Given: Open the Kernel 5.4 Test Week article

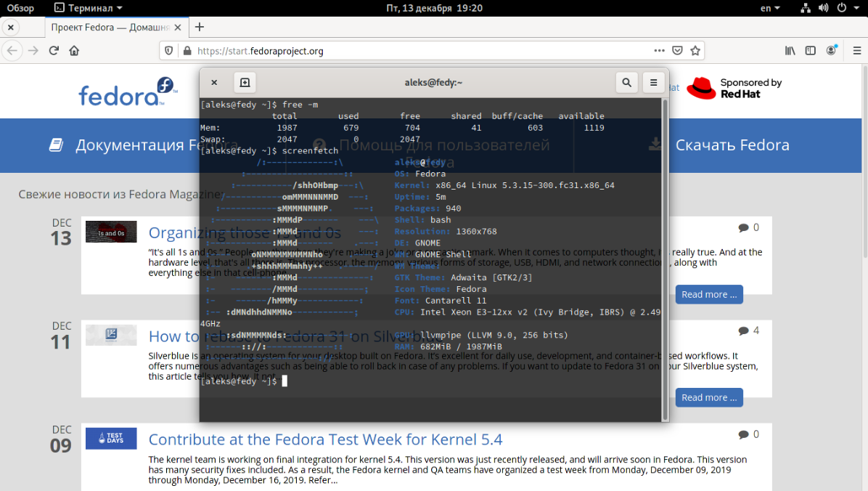Looking at the screenshot, I should (324, 439).
